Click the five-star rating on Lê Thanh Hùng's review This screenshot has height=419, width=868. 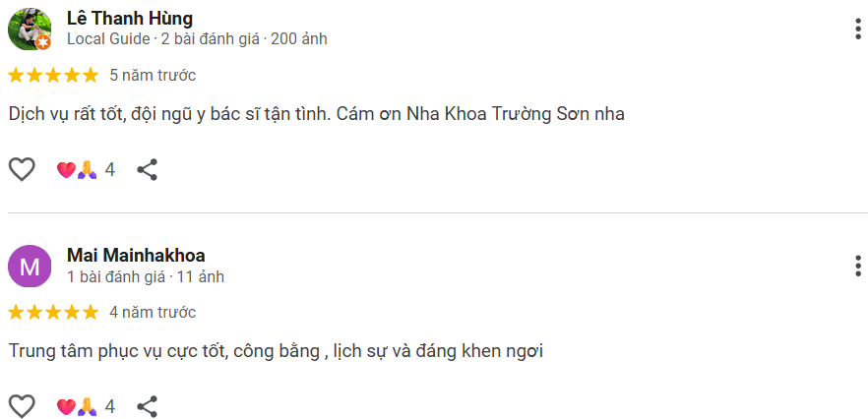(x=53, y=75)
